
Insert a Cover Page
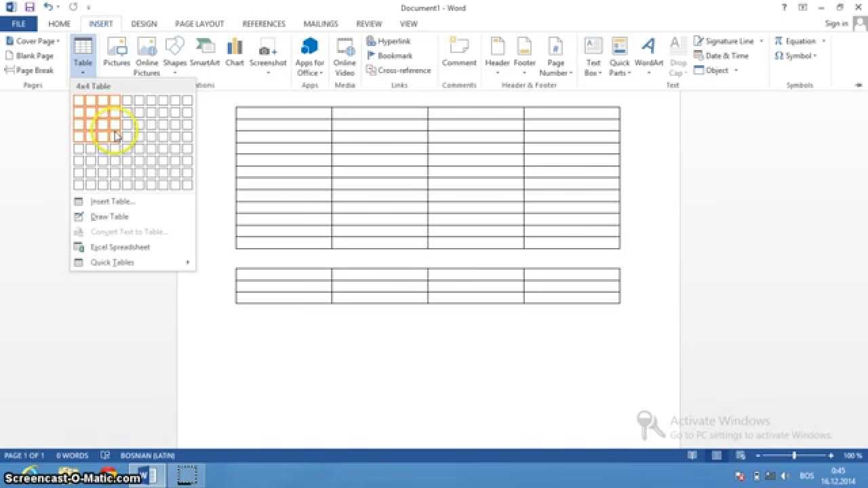coord(32,41)
